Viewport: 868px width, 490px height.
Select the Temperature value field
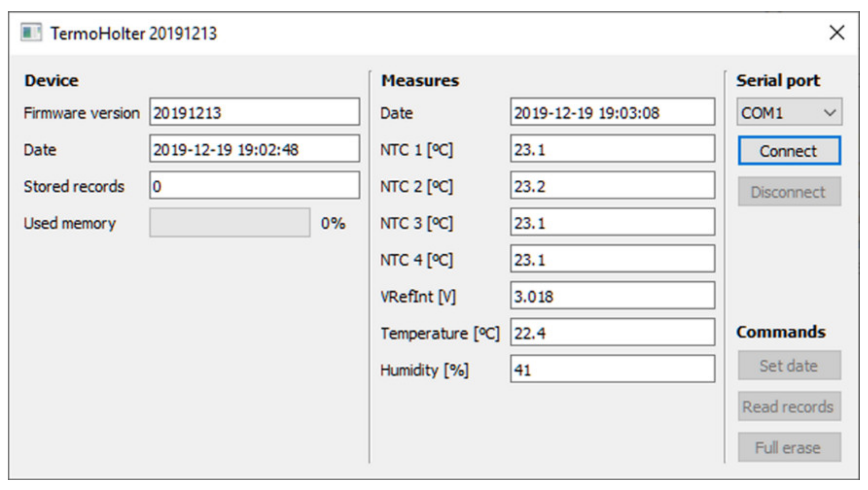[x=612, y=333]
